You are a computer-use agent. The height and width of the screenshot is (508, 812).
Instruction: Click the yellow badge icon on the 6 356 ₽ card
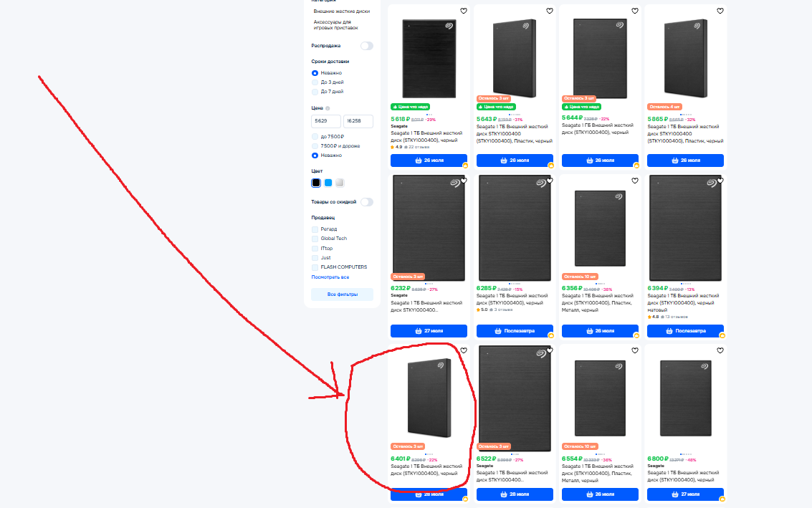click(636, 335)
